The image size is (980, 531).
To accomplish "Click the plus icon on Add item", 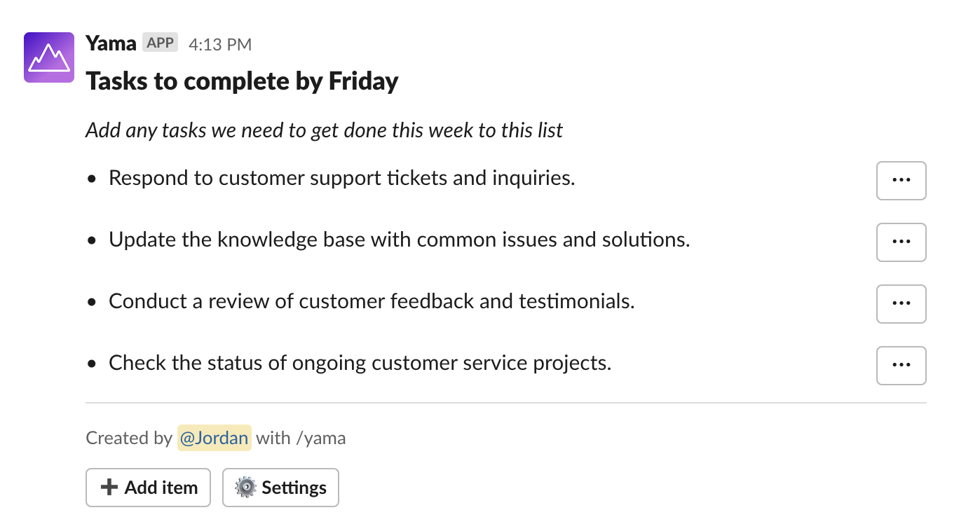I will 109,488.
